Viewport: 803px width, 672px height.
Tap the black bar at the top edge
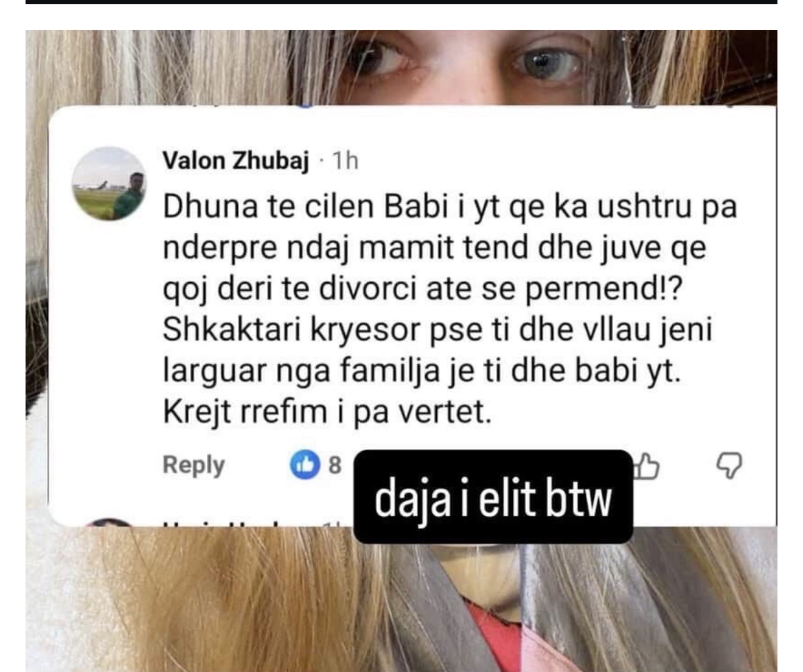[401, 2]
